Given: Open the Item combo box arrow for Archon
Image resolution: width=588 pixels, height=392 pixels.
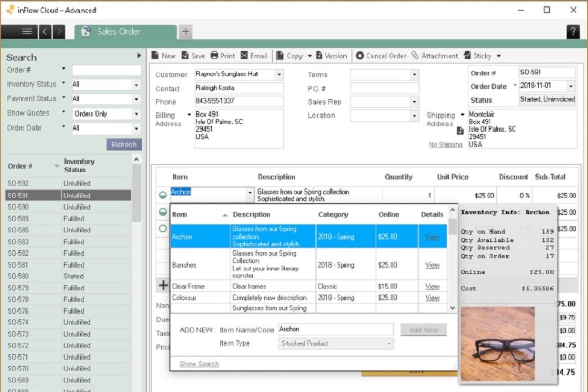Looking at the screenshot, I should click(x=251, y=193).
